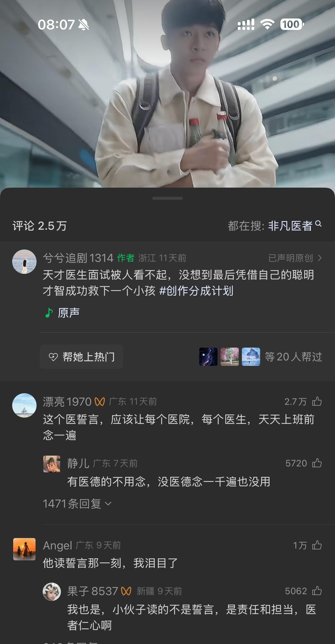Expand the 1471条回复 replies
The width and height of the screenshot is (335, 644).
77,504
